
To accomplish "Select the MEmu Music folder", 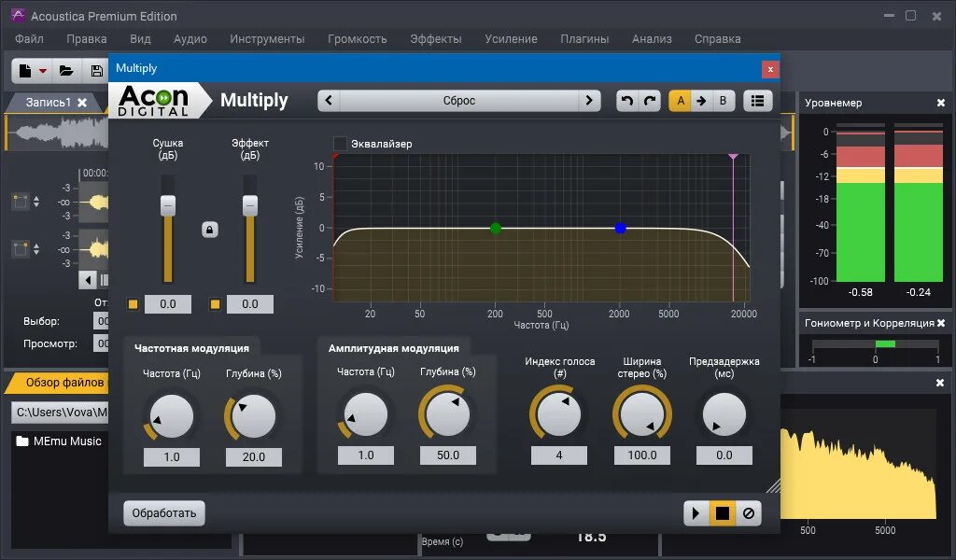I will (x=59, y=441).
